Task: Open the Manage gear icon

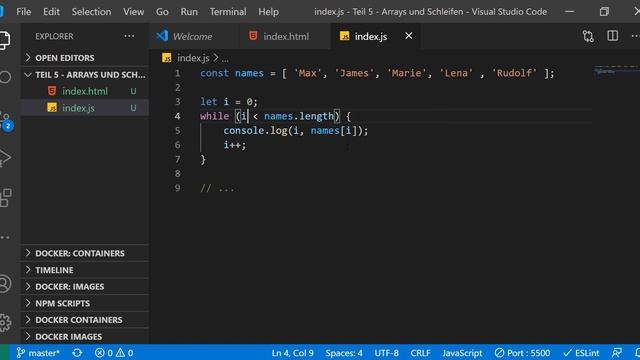Action: (x=5, y=322)
